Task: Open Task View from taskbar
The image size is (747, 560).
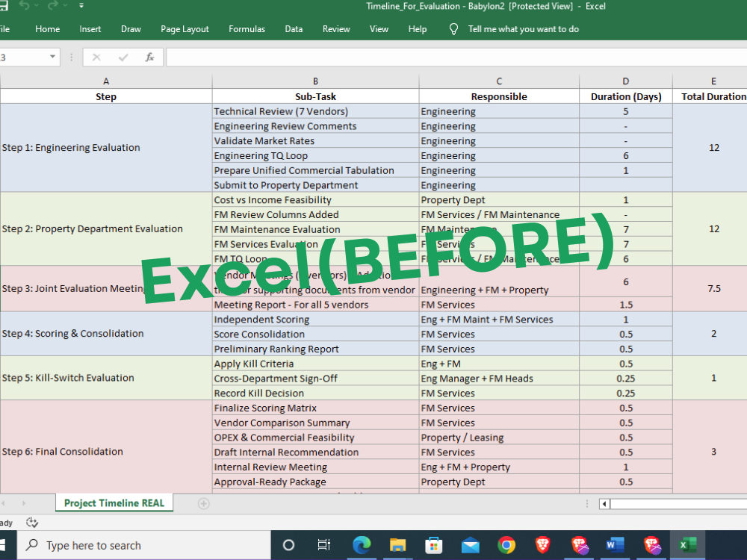Action: (324, 545)
